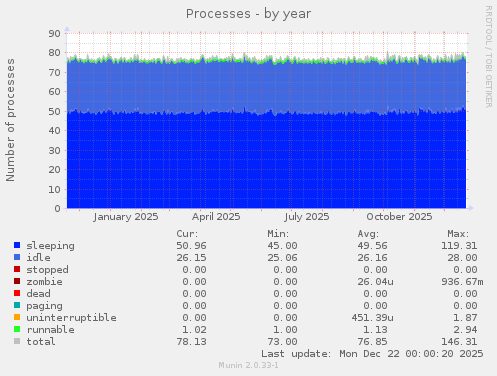Click the y-axis label 0
The width and height of the screenshot is (497, 376).
point(58,209)
